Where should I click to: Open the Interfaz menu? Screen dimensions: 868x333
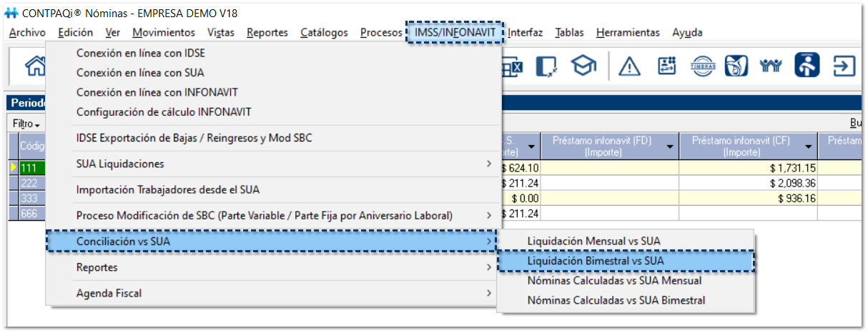(526, 32)
